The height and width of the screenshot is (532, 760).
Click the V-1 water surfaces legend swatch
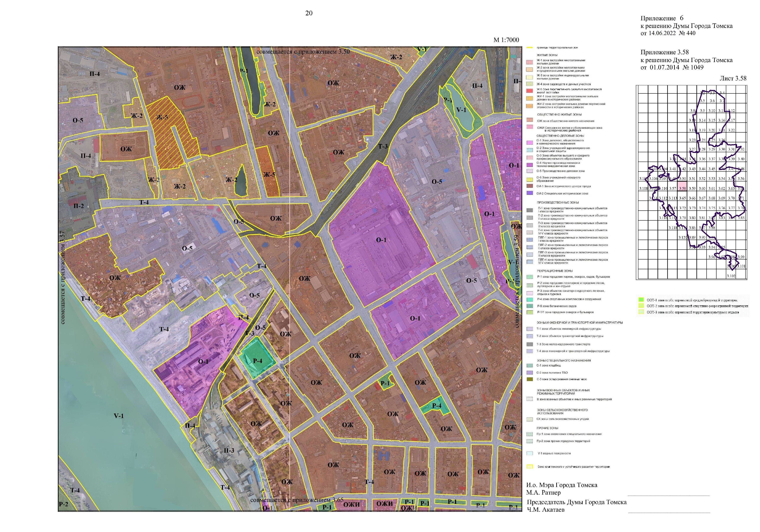pyautogui.click(x=530, y=453)
